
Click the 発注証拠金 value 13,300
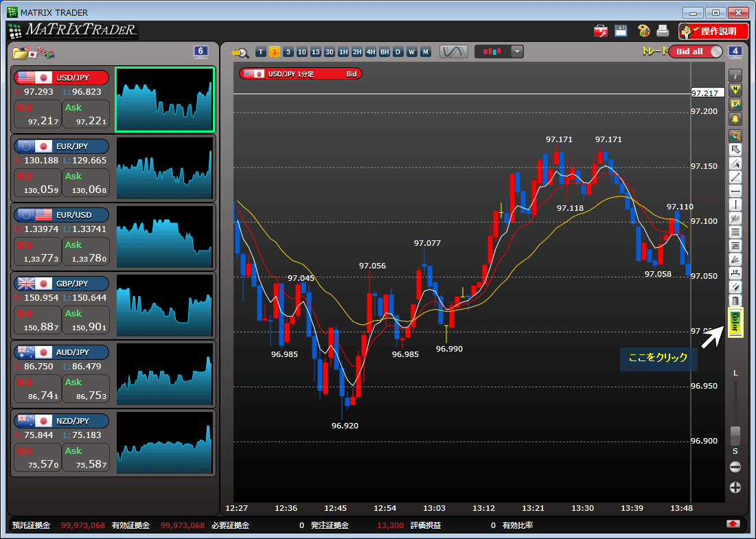pyautogui.click(x=390, y=525)
